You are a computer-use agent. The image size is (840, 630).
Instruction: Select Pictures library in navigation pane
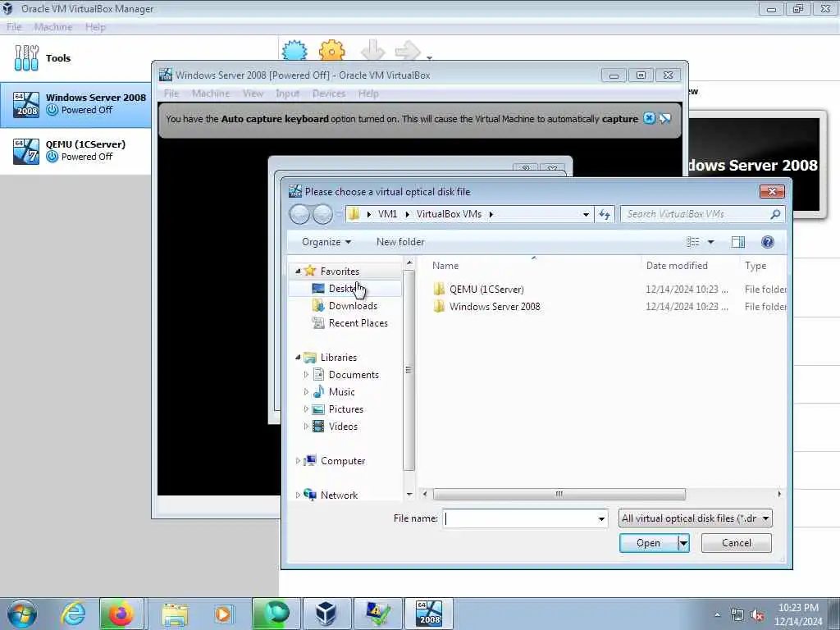pyautogui.click(x=345, y=409)
